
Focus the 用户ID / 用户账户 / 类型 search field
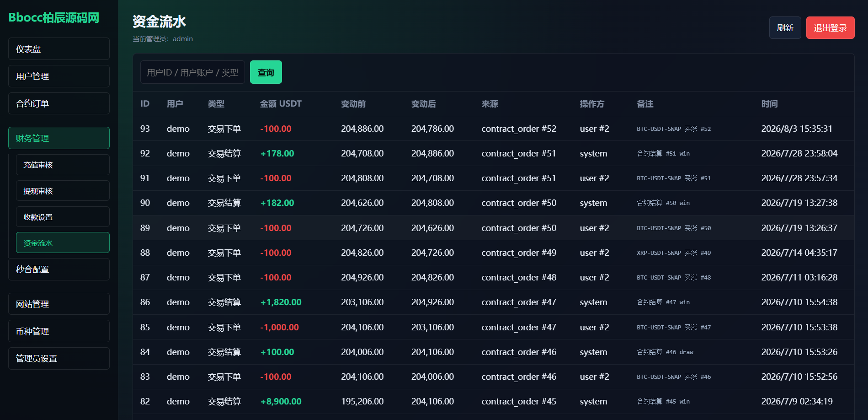pyautogui.click(x=192, y=72)
